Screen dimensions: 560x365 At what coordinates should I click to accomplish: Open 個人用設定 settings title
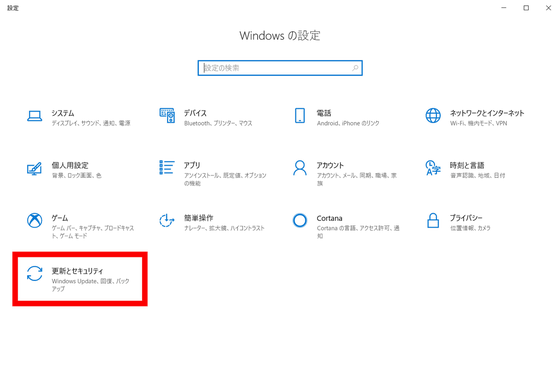70,165
